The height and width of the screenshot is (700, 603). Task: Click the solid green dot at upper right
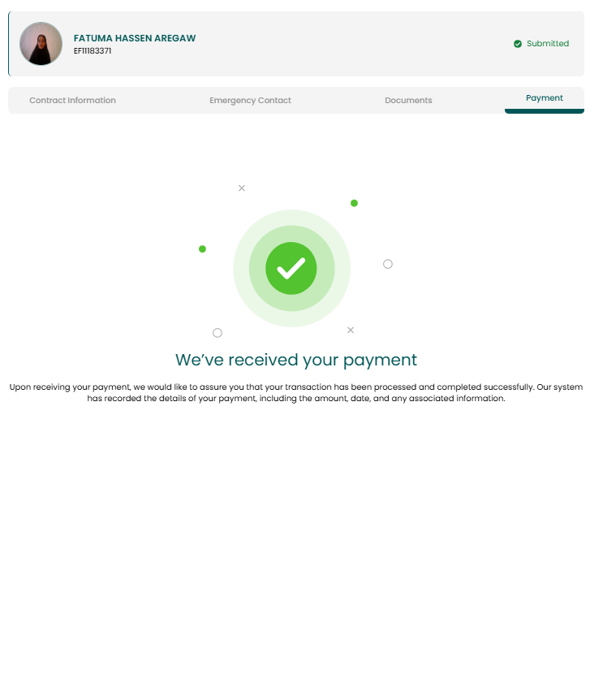coord(354,203)
